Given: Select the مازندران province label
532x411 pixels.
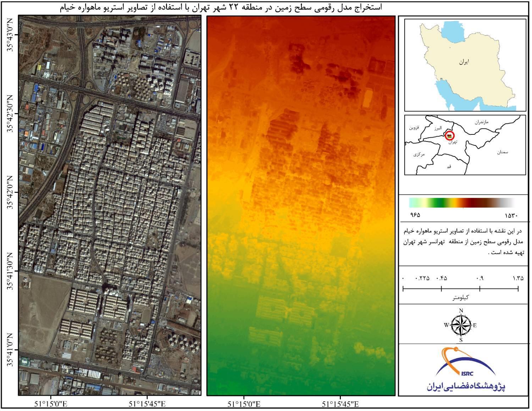Looking at the screenshot, I should point(482,122).
